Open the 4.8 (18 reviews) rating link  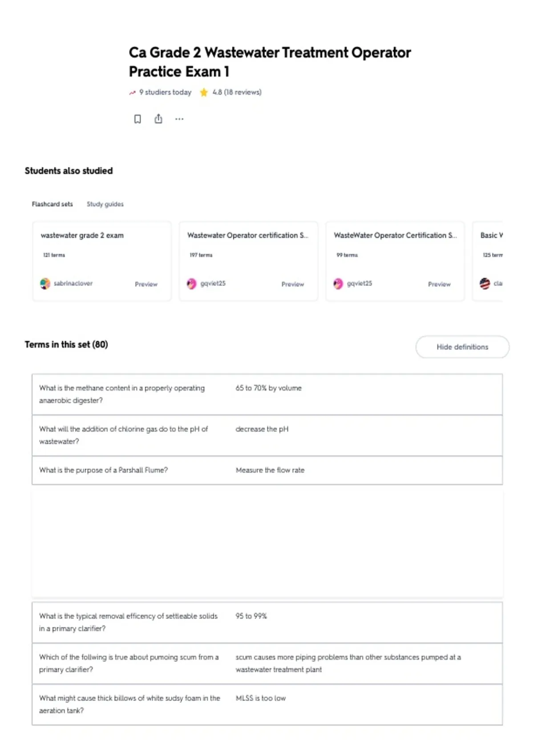(237, 92)
